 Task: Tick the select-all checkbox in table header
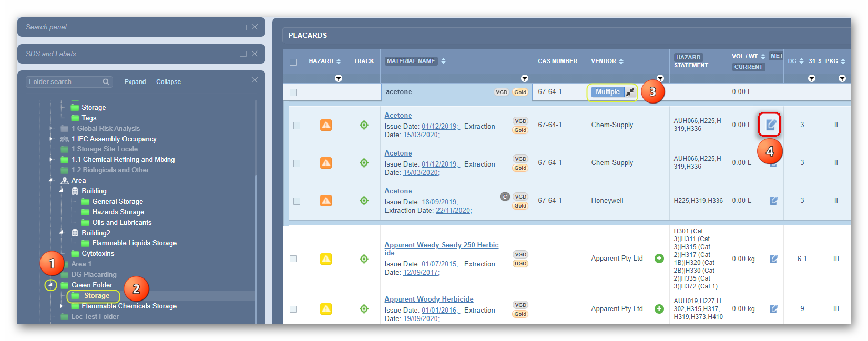[293, 62]
